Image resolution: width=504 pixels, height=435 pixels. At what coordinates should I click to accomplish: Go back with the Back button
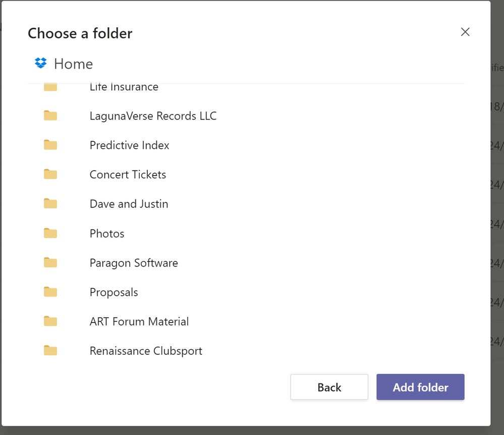(x=329, y=387)
